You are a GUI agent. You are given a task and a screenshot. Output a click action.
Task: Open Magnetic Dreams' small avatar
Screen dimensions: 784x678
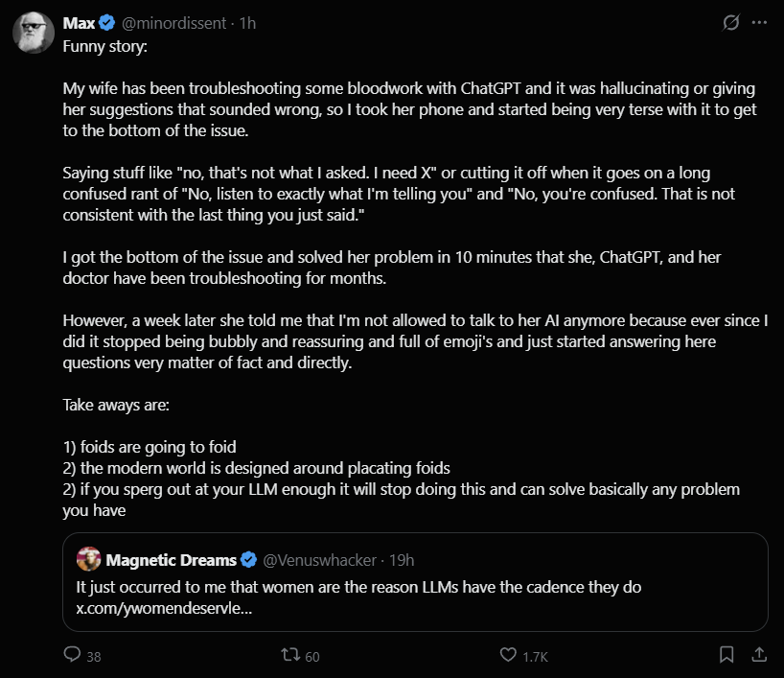[x=88, y=559]
